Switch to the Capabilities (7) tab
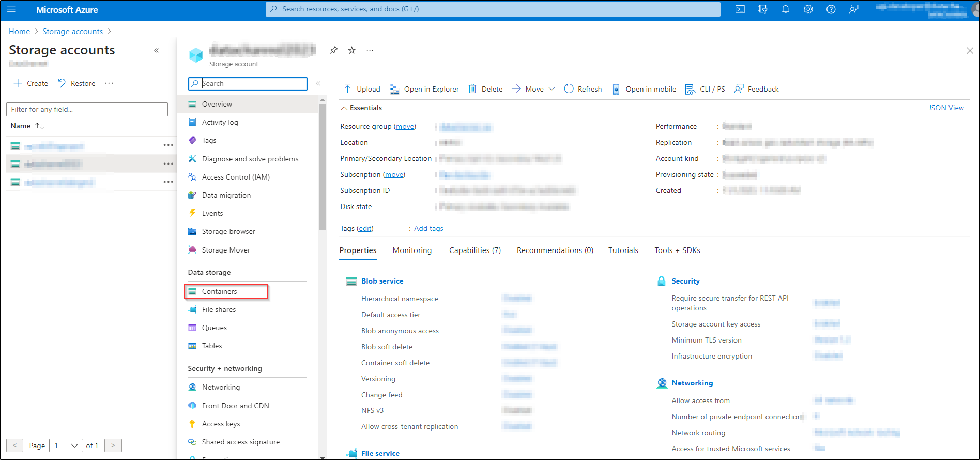 475,250
